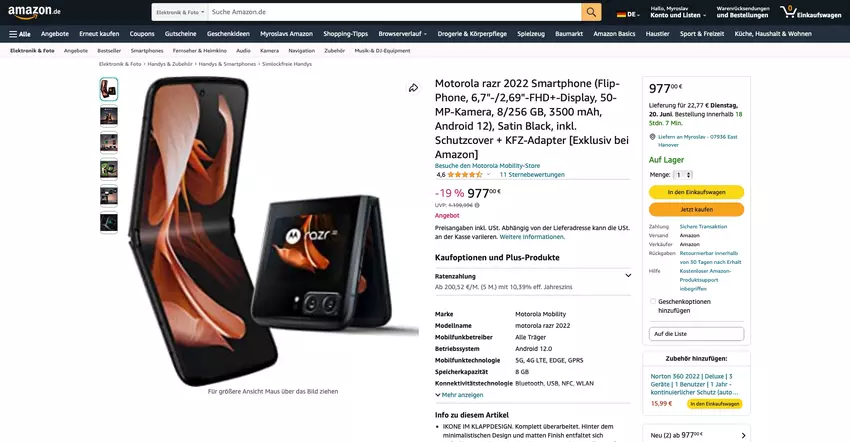
Task: Select Smartphones in the subnavigation bar
Action: [147, 50]
